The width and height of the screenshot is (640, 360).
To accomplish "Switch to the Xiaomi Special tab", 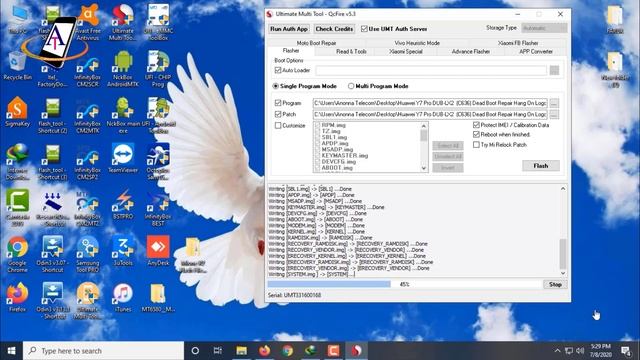I will (x=406, y=51).
